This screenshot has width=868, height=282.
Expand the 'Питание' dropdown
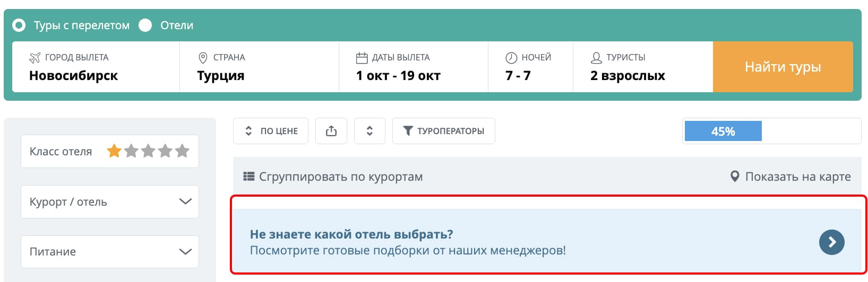(x=110, y=252)
